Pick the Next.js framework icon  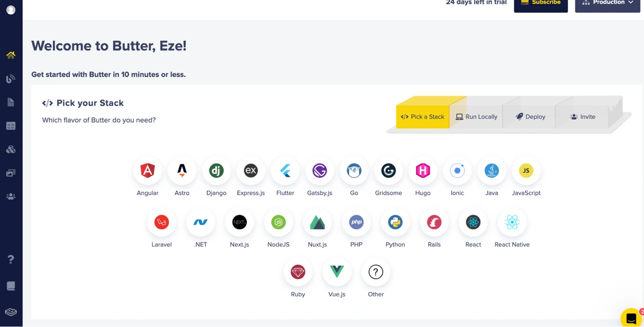click(239, 222)
